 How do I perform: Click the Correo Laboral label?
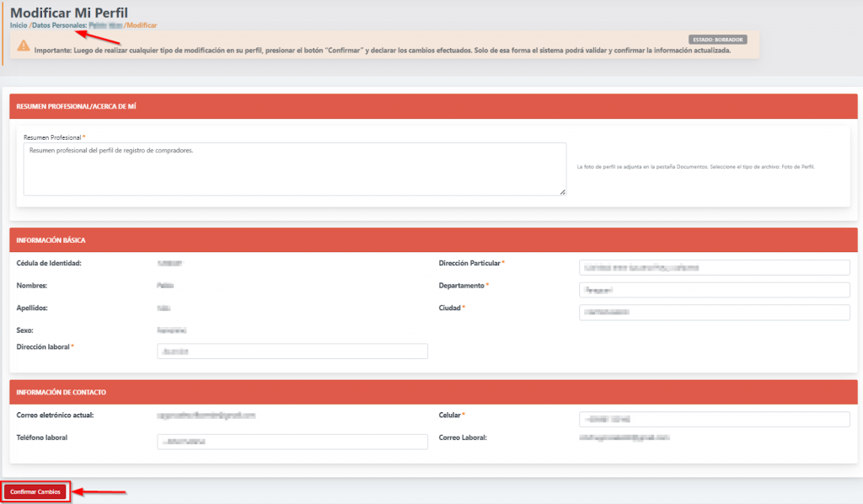click(463, 437)
